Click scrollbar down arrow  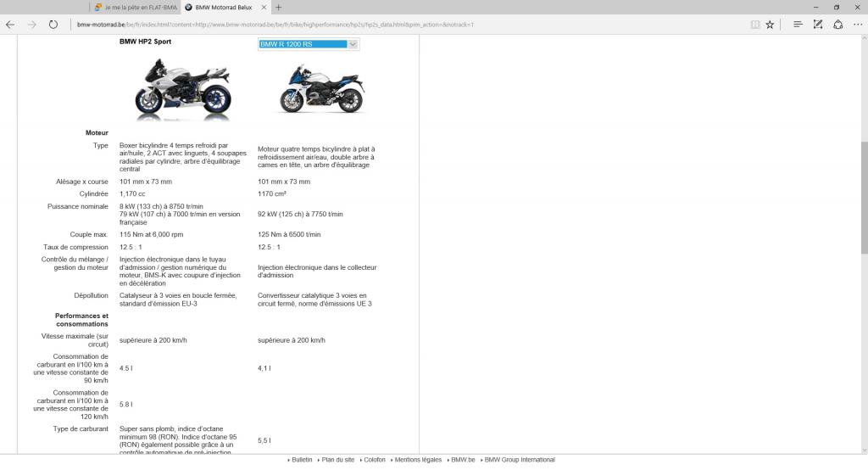pos(864,450)
